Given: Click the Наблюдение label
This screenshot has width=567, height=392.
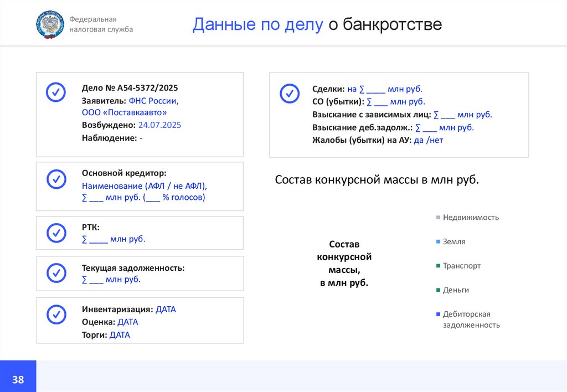Looking at the screenshot, I should coord(109,138).
